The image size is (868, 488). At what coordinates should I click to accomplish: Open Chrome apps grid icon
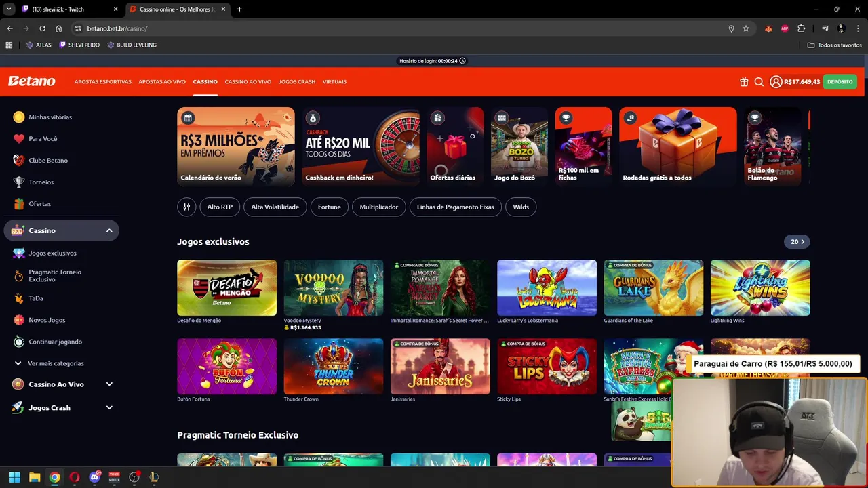[x=9, y=45]
